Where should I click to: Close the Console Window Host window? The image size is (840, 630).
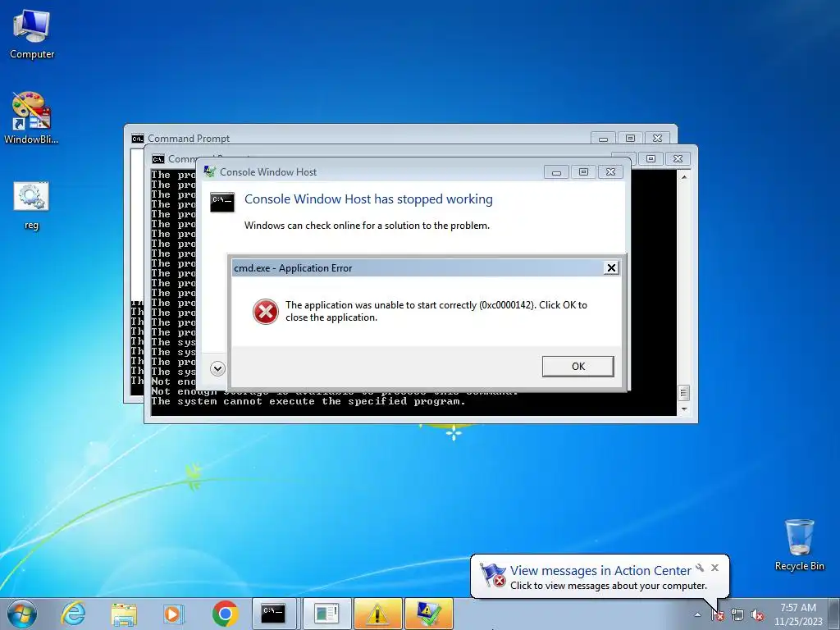click(x=610, y=172)
